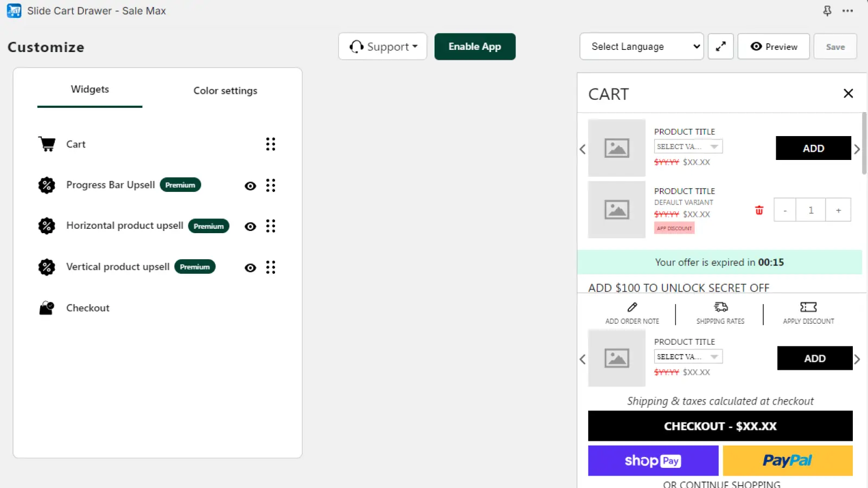Toggle visibility of Vertical product upsell
Image resolution: width=868 pixels, height=488 pixels.
pyautogui.click(x=250, y=268)
